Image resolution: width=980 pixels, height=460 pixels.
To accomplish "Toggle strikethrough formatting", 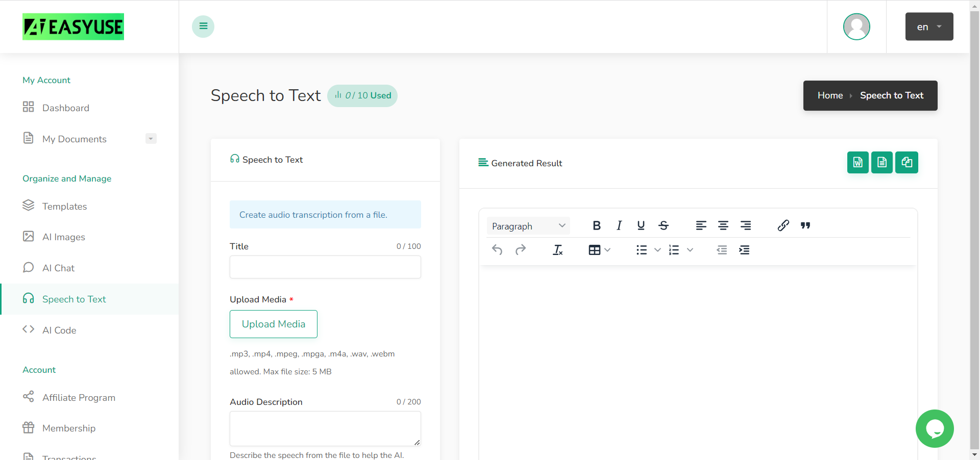I will coord(664,225).
